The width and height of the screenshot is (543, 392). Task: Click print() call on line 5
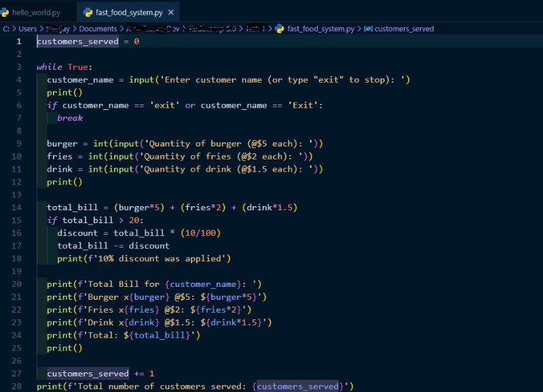(x=64, y=93)
